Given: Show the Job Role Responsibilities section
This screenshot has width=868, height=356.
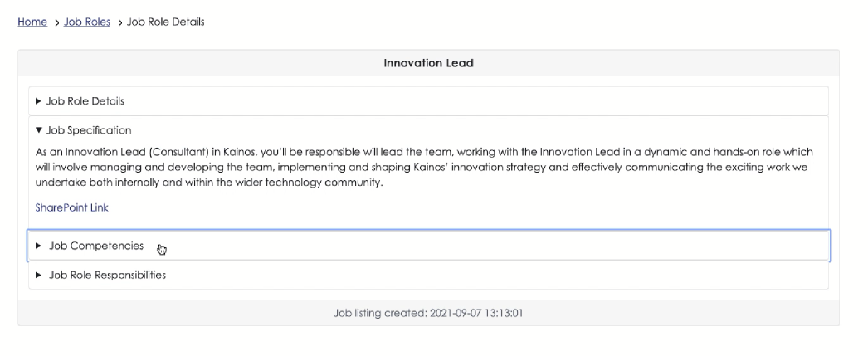Looking at the screenshot, I should point(107,276).
